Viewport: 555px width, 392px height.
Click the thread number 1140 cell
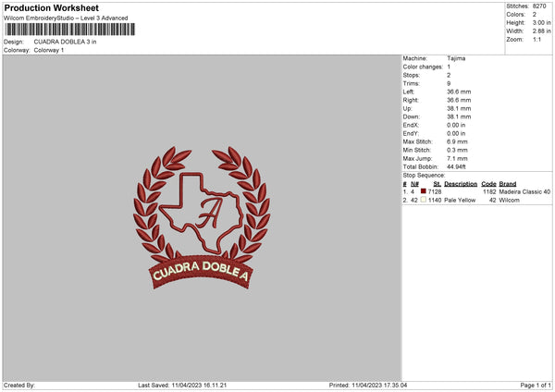coord(435,201)
